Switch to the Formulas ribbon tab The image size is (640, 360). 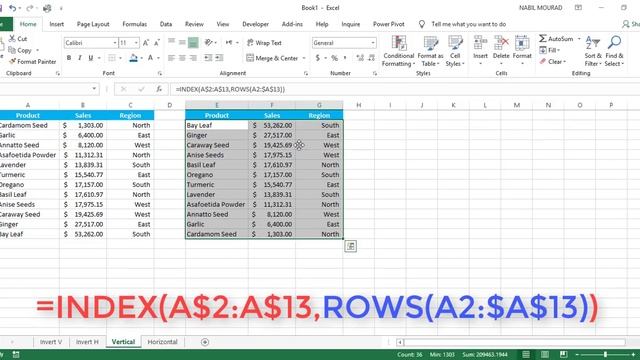pyautogui.click(x=135, y=24)
